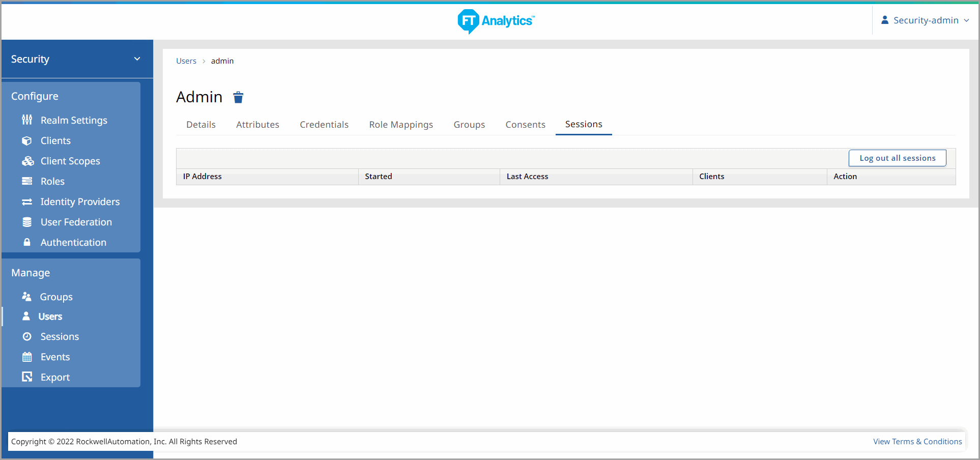Click the Sessions clock icon
The height and width of the screenshot is (460, 980).
click(x=27, y=336)
